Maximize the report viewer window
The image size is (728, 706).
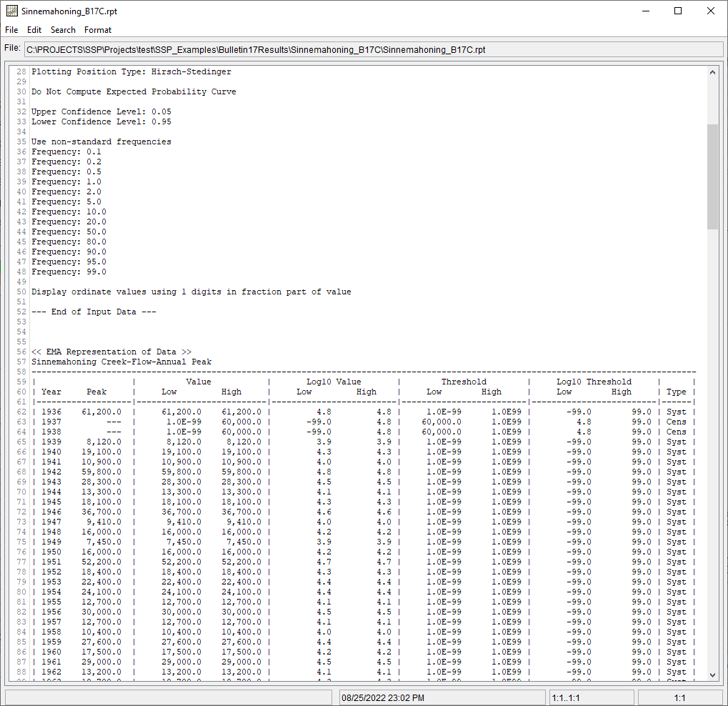point(678,11)
